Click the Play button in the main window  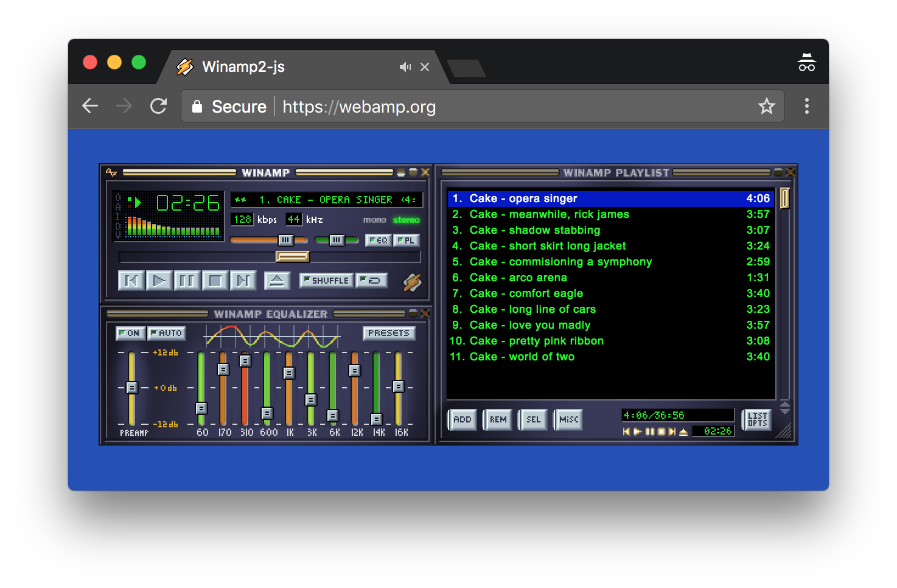tap(159, 280)
